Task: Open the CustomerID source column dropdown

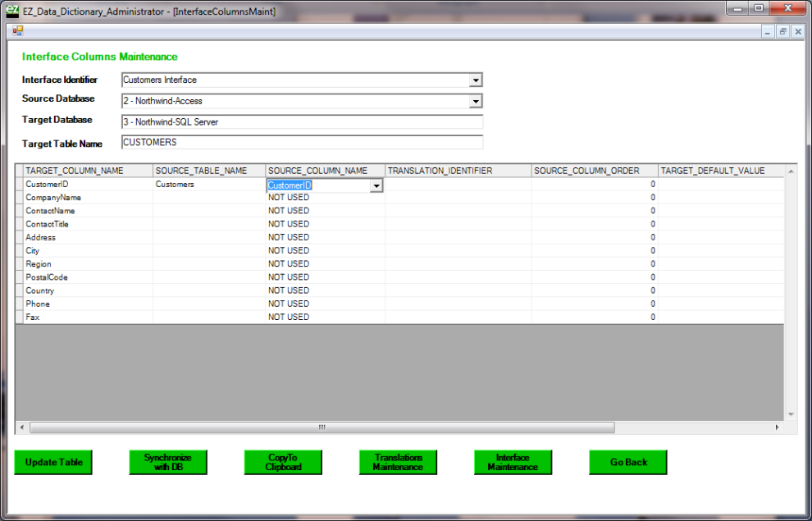Action: (x=376, y=185)
